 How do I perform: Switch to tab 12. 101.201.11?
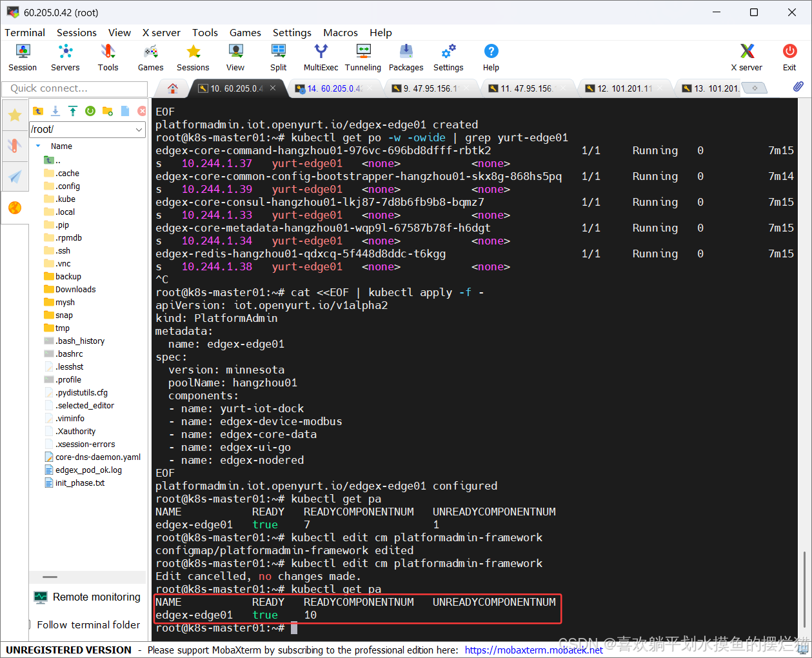coord(624,88)
